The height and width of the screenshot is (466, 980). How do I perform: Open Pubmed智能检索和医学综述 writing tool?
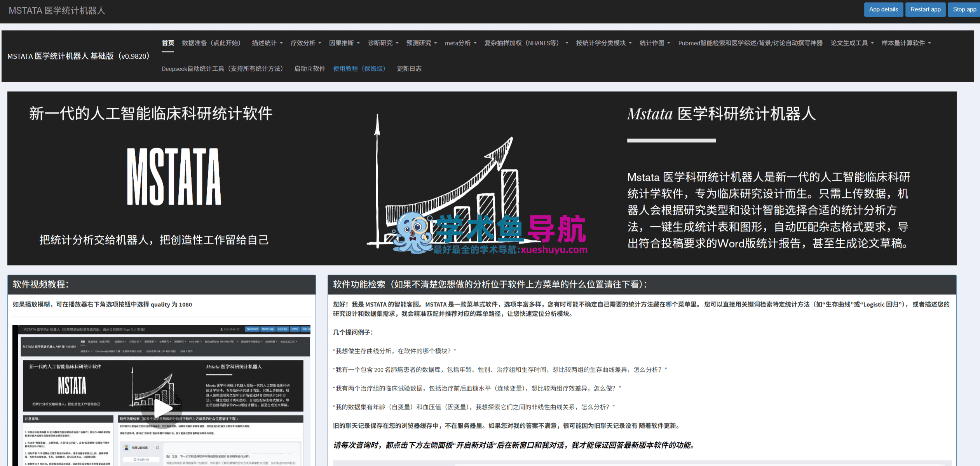[x=750, y=43]
